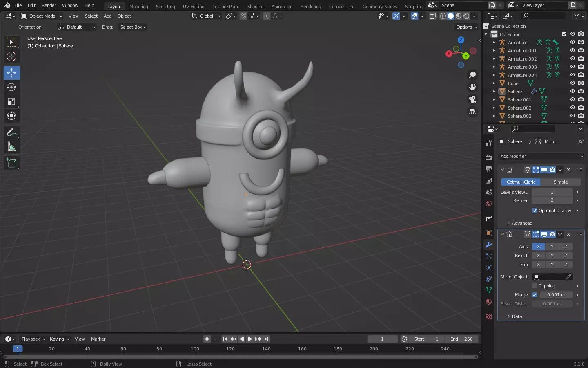
Task: Adjust Merge distance 0.001 m field
Action: point(557,295)
